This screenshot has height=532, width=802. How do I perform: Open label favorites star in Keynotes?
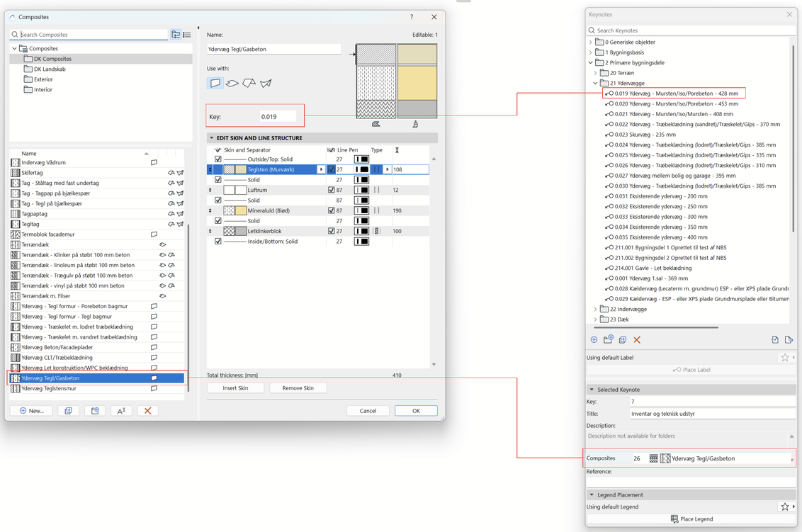point(785,358)
